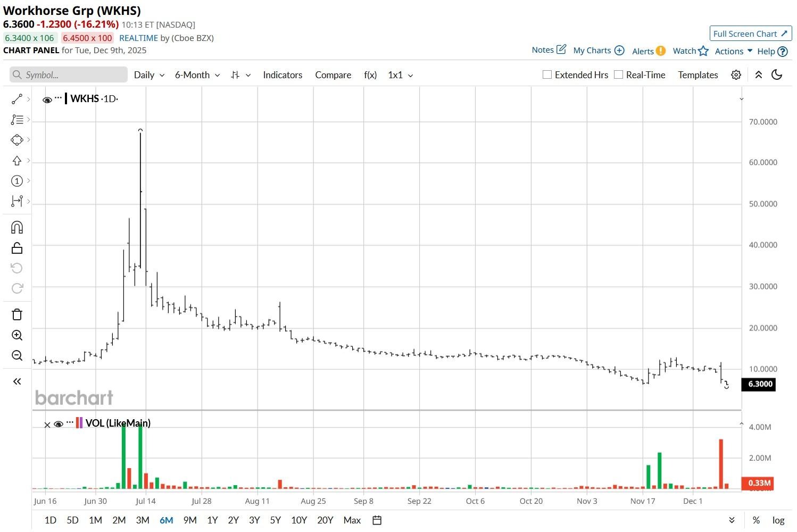Toggle magnet snap mode
The image size is (797, 532).
[17, 228]
